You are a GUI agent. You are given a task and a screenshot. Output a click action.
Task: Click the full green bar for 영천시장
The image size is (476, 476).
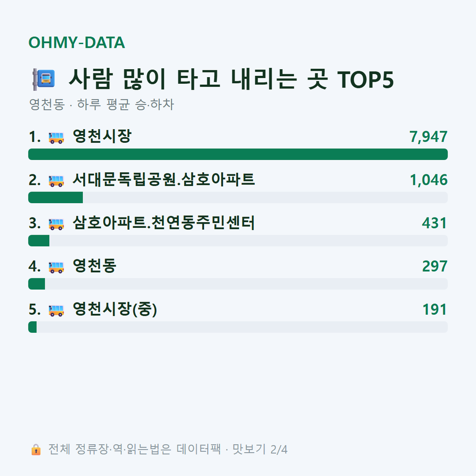point(238,154)
